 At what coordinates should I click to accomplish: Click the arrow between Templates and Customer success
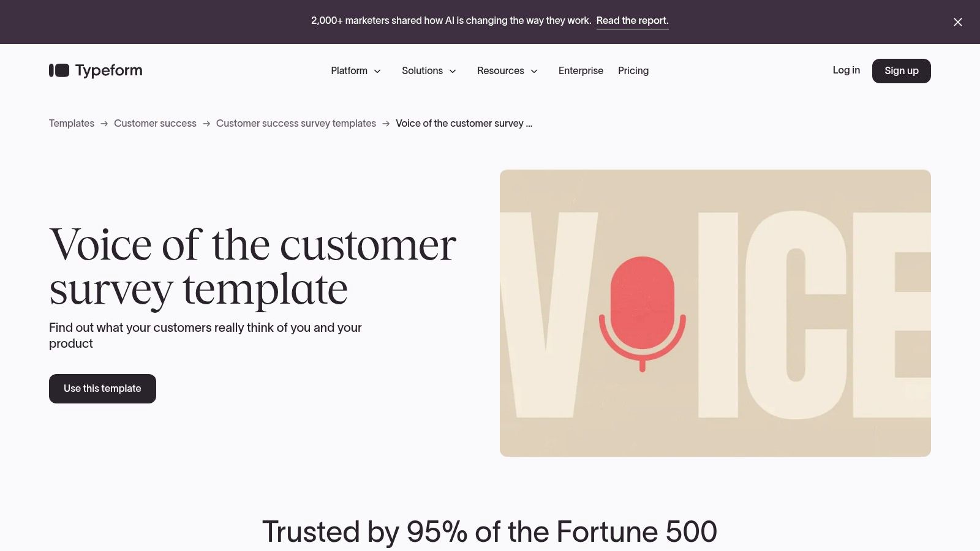click(x=104, y=123)
